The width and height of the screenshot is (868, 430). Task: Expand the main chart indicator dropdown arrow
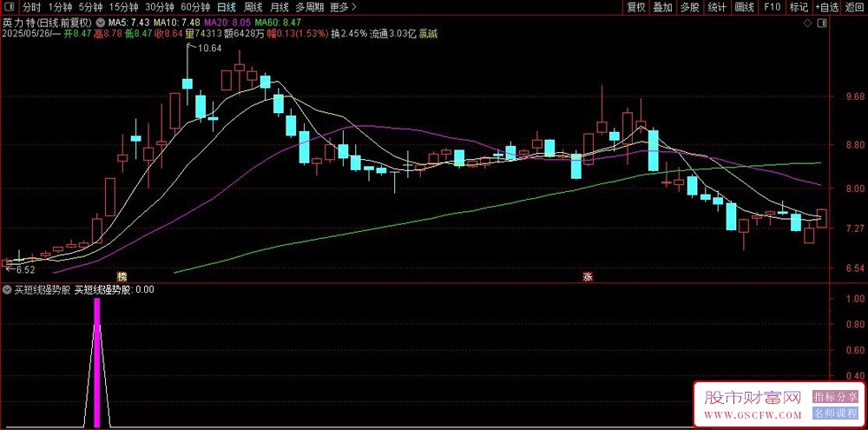[100, 23]
